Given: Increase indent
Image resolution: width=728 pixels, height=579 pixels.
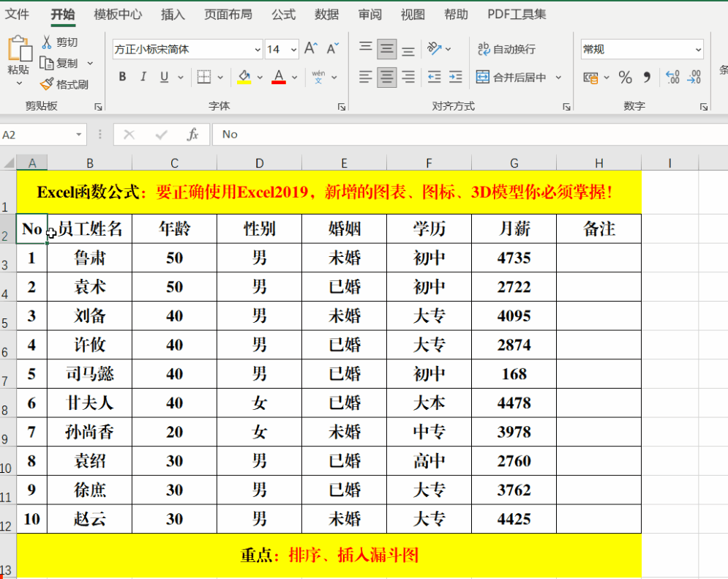Looking at the screenshot, I should [456, 77].
